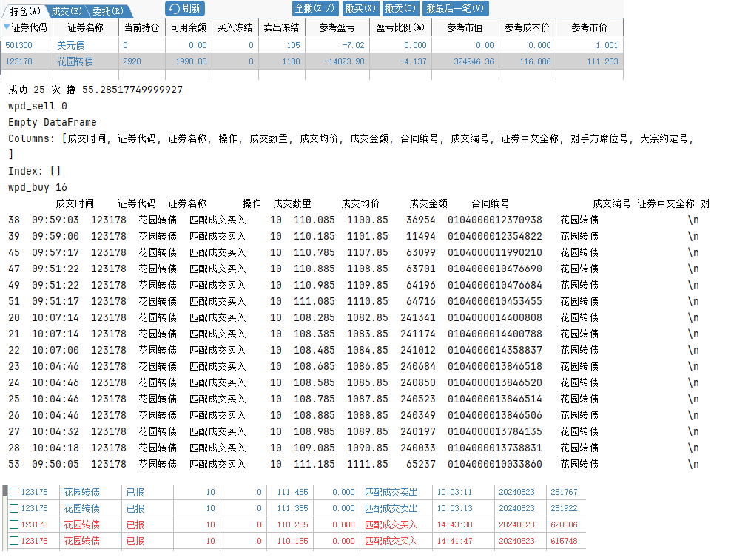Click the 参考市值 column header

pyautogui.click(x=465, y=27)
